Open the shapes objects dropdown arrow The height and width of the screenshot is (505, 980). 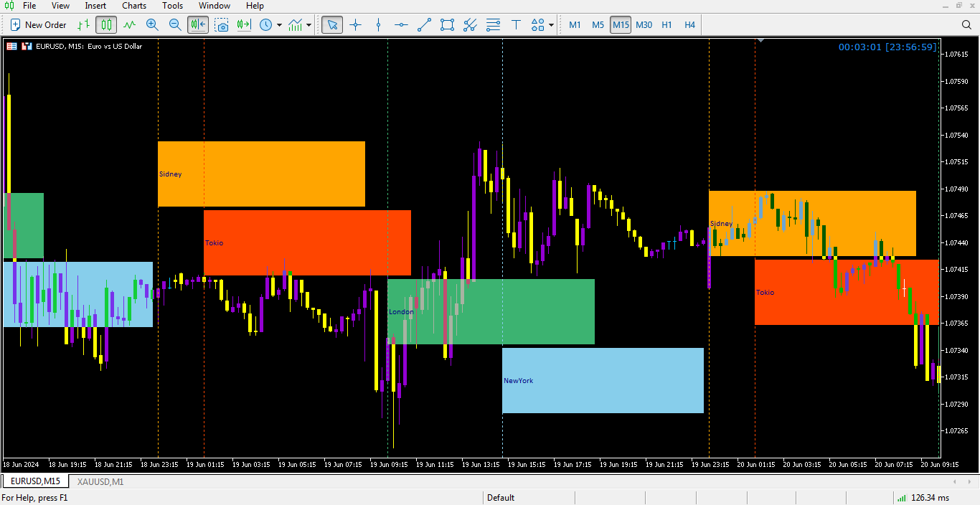[551, 25]
